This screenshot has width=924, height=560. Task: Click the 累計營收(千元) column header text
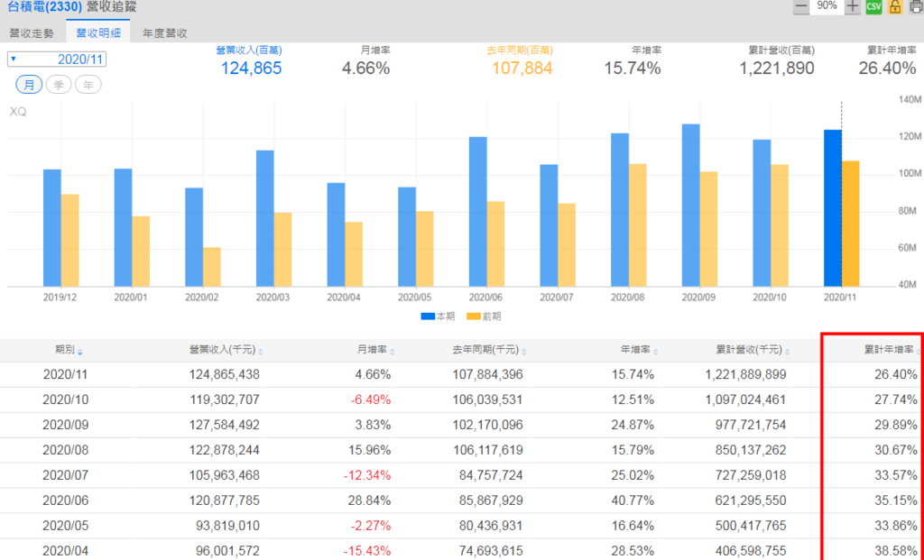pos(748,350)
